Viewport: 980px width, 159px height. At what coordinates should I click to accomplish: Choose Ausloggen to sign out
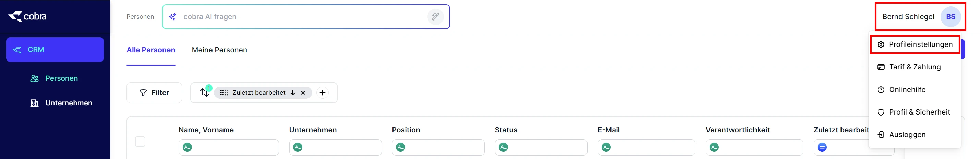coord(907,135)
